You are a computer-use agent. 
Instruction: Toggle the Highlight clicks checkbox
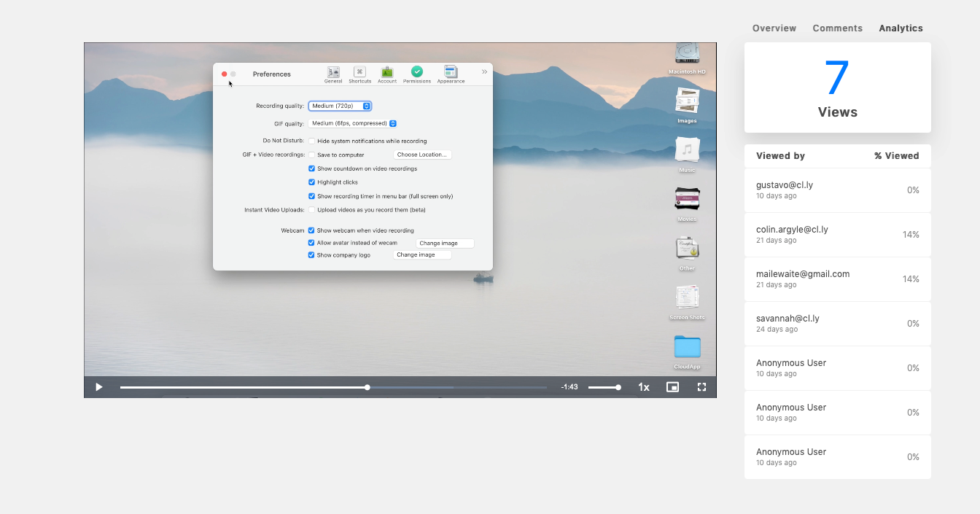(311, 182)
